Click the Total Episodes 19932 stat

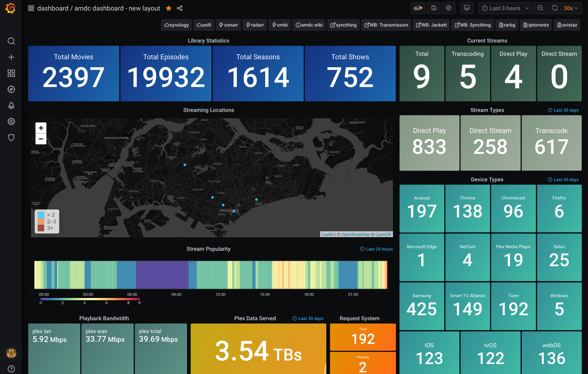pyautogui.click(x=166, y=73)
